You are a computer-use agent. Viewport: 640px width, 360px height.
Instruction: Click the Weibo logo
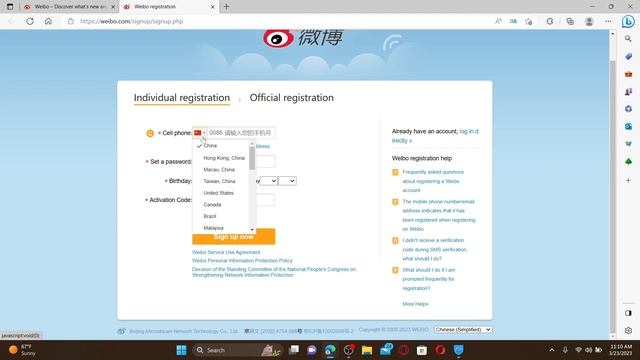[303, 38]
